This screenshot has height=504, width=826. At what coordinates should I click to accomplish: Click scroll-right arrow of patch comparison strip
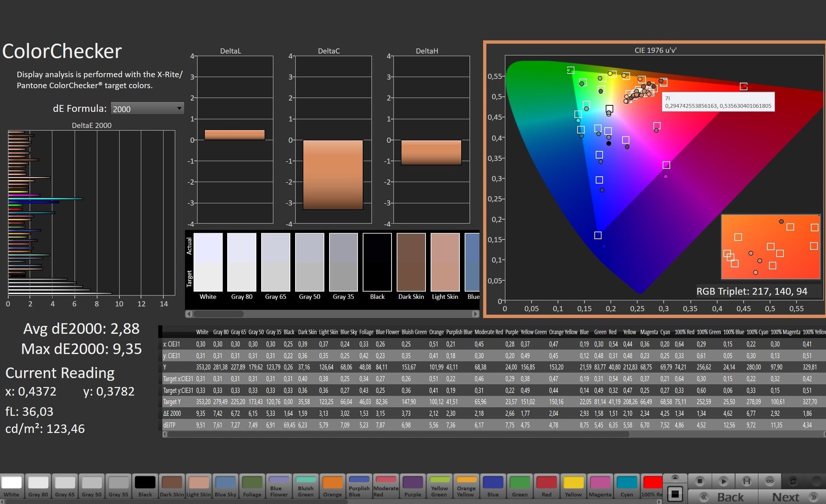click(475, 314)
